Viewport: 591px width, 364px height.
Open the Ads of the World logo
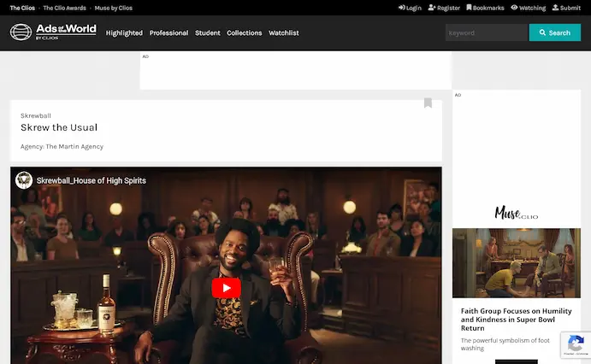tap(53, 32)
